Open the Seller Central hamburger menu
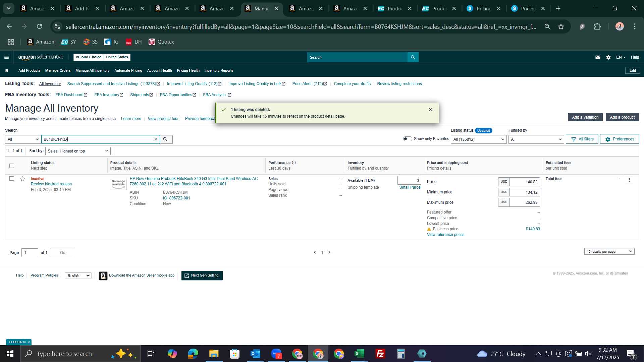 tap(6, 57)
